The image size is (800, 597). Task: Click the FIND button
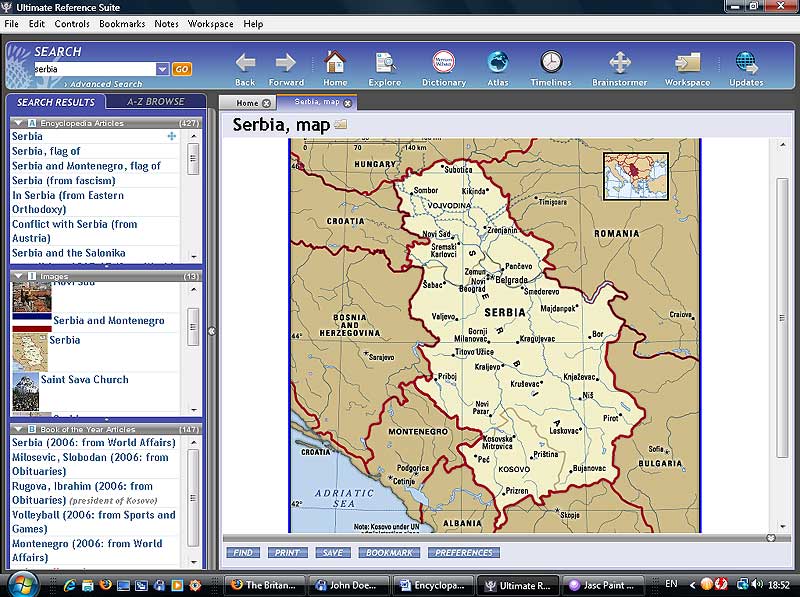point(243,553)
